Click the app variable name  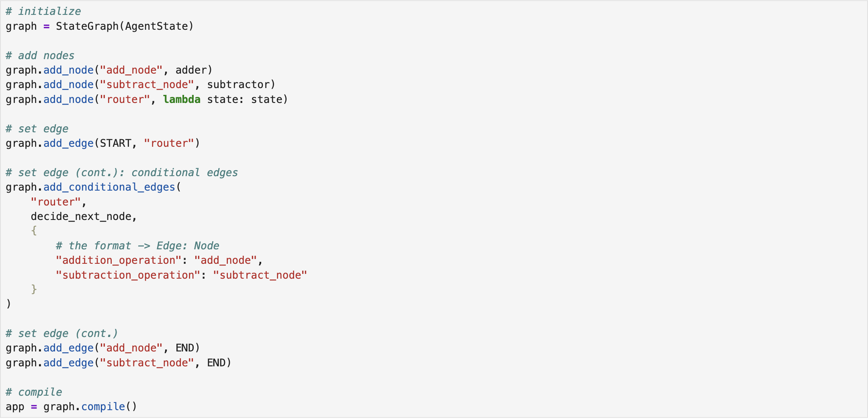tap(15, 407)
